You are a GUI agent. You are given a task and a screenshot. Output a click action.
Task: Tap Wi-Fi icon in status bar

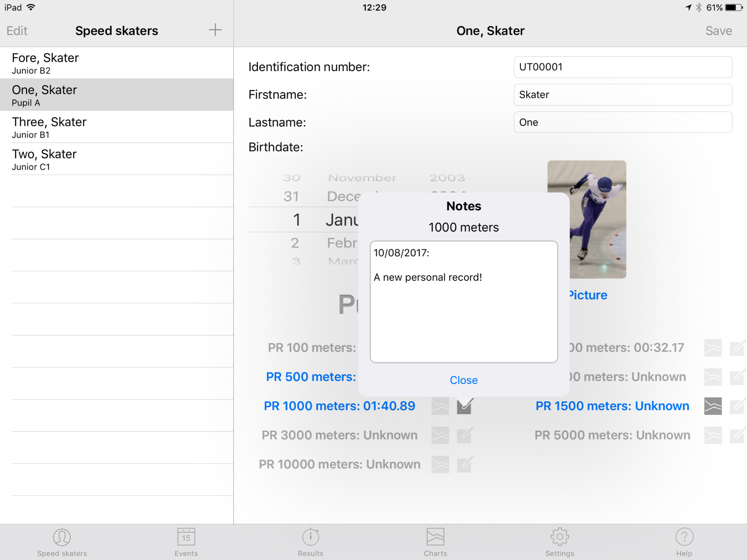[x=31, y=7]
